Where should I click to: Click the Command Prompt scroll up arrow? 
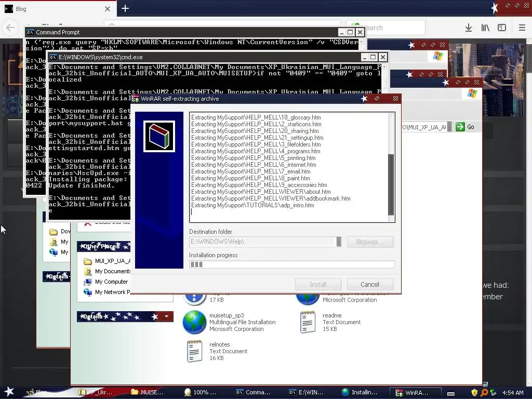(362, 42)
